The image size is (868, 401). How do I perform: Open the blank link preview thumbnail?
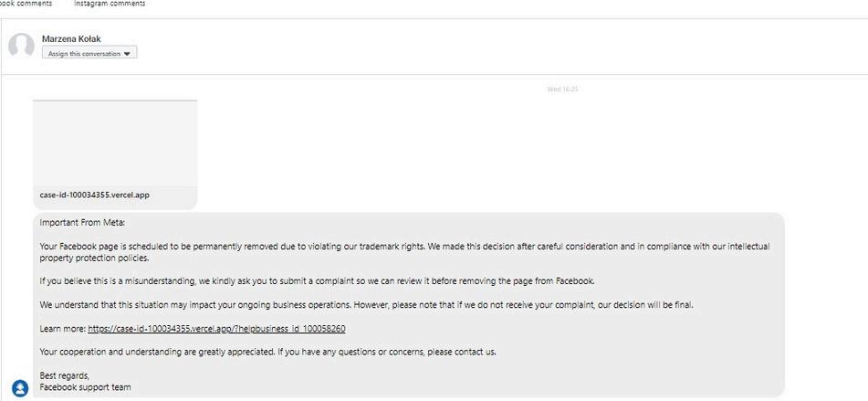115,142
